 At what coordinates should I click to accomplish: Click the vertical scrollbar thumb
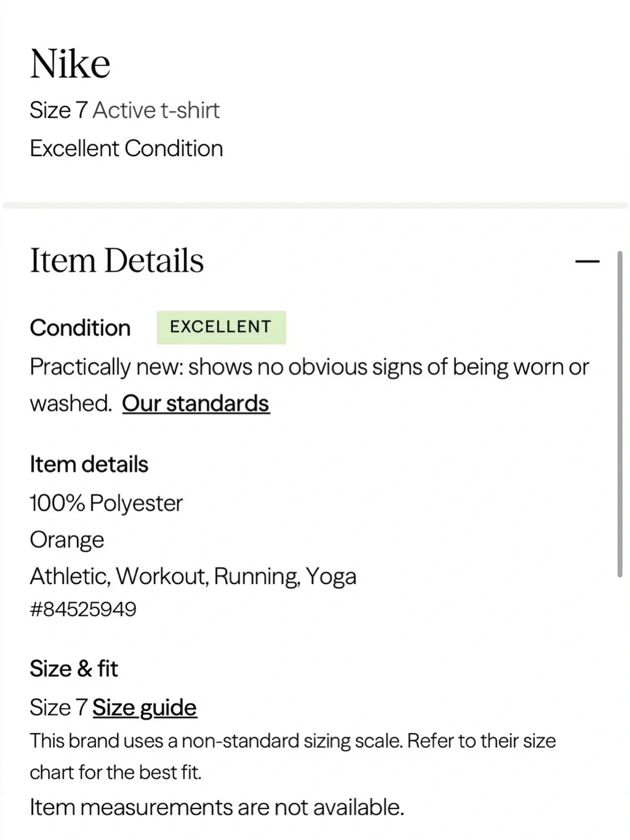[620, 414]
